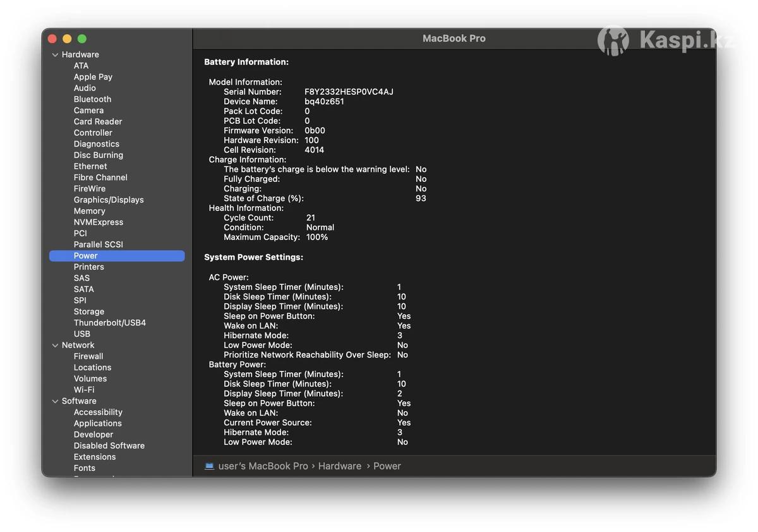Click Hardware in the bottom path bar

click(339, 466)
